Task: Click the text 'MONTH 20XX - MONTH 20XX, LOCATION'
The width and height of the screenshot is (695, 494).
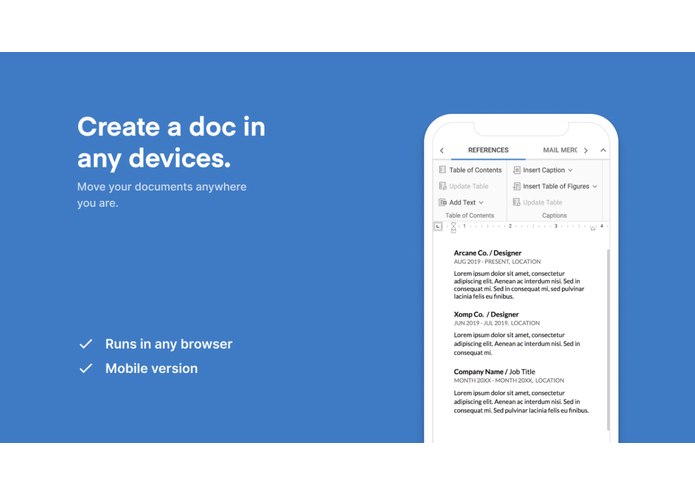Action: (509, 381)
